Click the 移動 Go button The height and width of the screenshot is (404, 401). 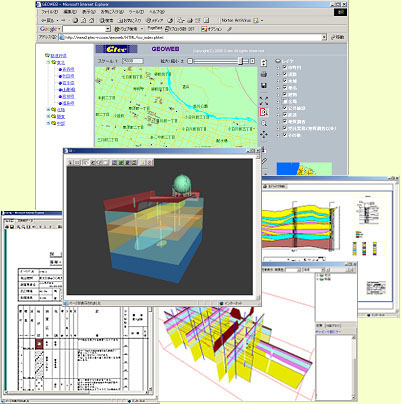coord(337,37)
